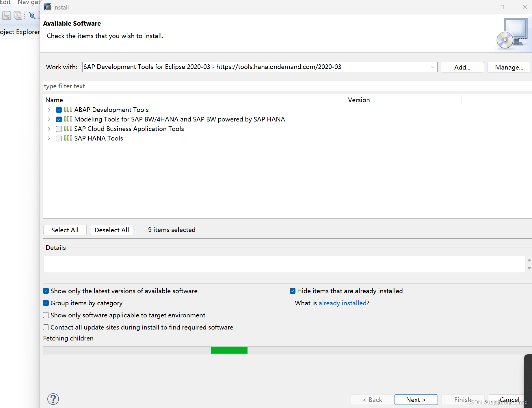The height and width of the screenshot is (408, 532).
Task: Click the 'Fetching children' status text
Action: pos(68,338)
